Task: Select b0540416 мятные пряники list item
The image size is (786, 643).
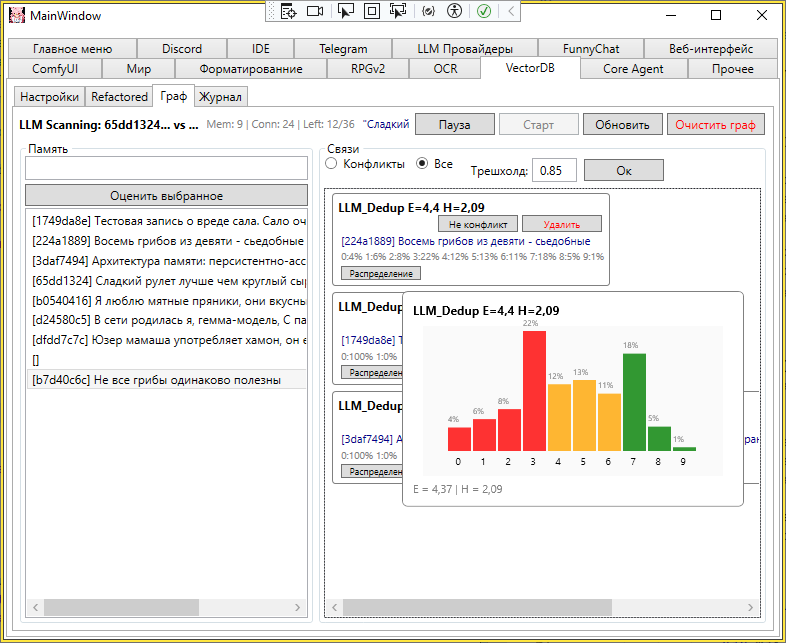Action: pyautogui.click(x=166, y=301)
